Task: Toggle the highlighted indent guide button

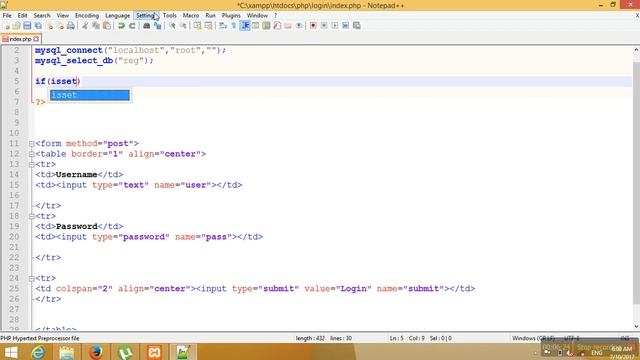Action: [x=245, y=26]
